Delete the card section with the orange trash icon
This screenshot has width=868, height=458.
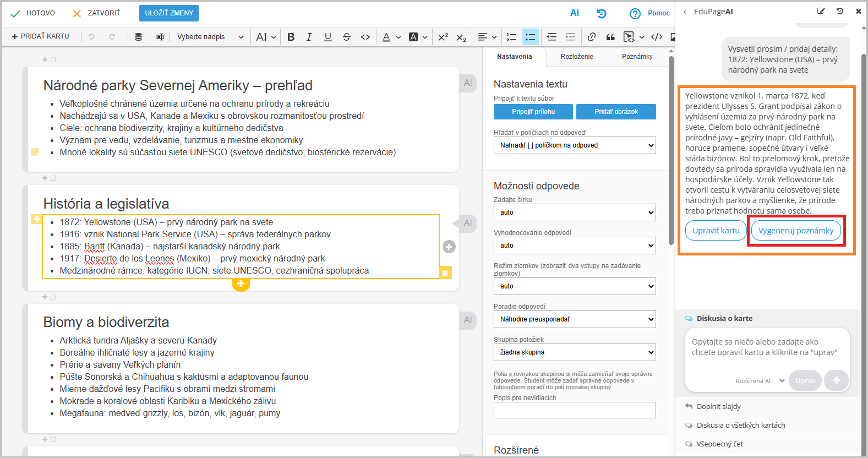click(445, 272)
